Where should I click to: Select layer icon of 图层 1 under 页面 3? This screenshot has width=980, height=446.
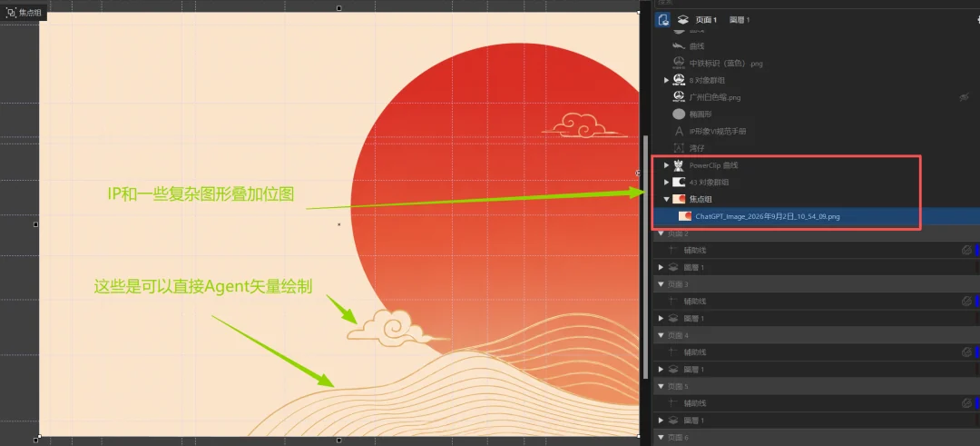point(673,319)
